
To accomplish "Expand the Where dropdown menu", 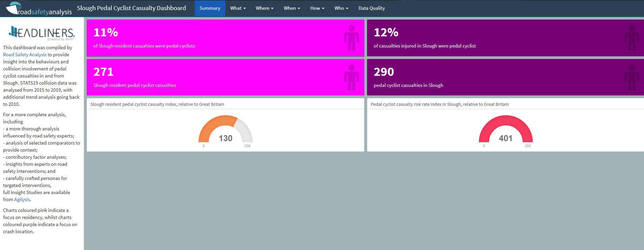I will tap(264, 8).
